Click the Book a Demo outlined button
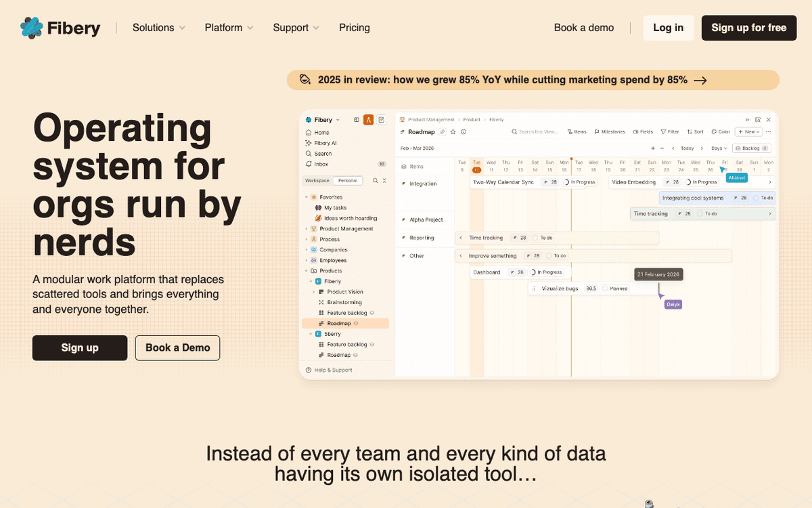Viewport: 812px width, 508px height. point(177,347)
